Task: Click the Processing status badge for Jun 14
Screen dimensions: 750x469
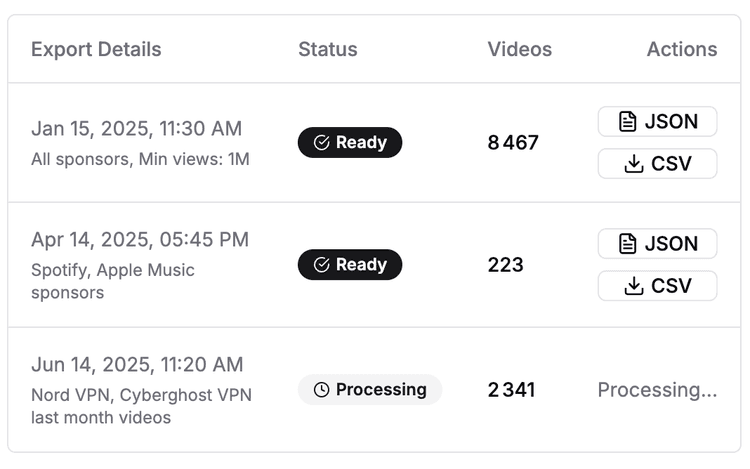Action: 370,390
